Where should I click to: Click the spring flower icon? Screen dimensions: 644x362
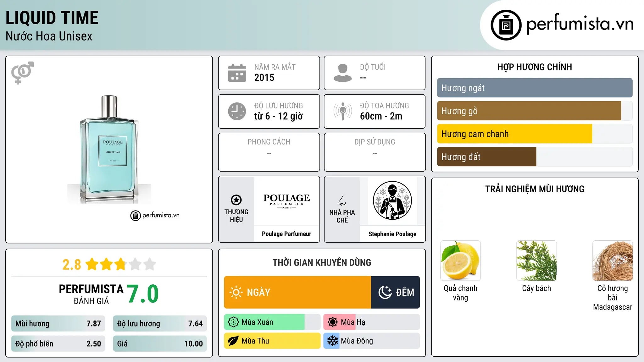[x=233, y=322]
